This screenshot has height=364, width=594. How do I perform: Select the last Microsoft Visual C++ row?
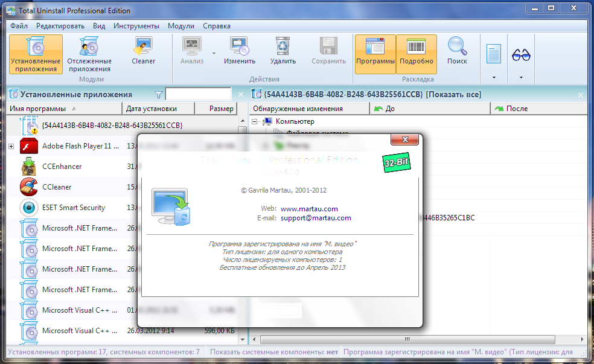(122, 331)
